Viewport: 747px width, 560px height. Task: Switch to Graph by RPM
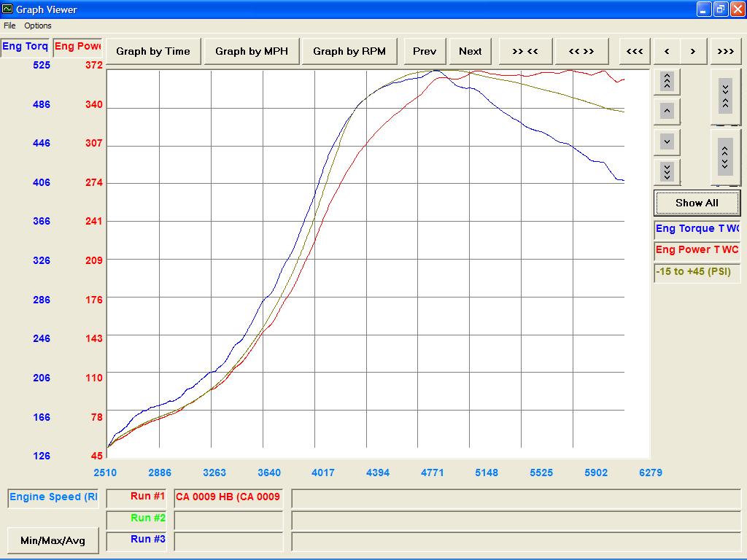tap(349, 51)
